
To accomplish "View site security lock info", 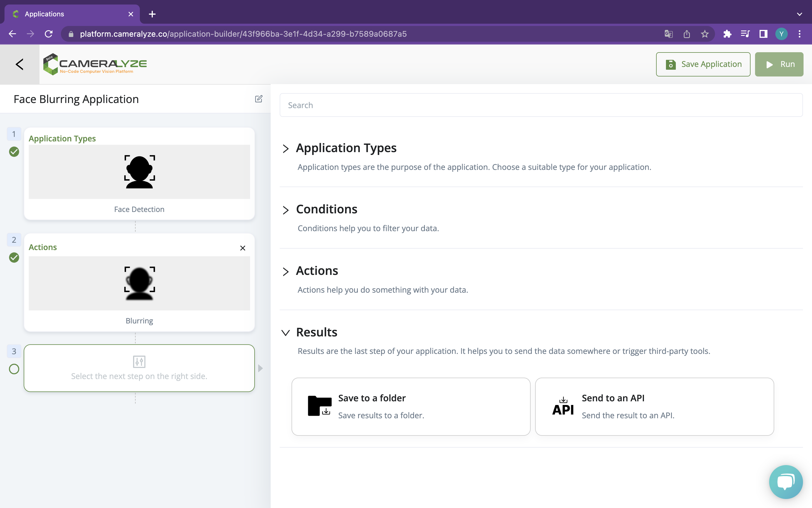I will [71, 34].
